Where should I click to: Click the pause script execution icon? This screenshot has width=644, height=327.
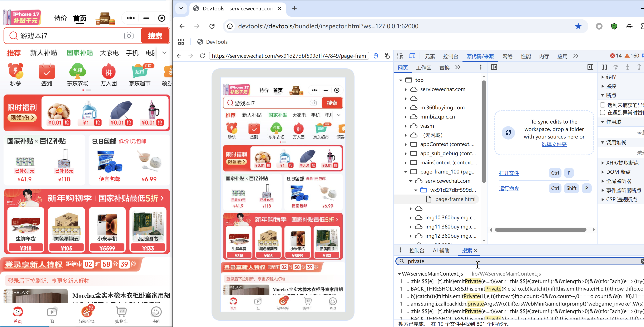[x=604, y=67]
